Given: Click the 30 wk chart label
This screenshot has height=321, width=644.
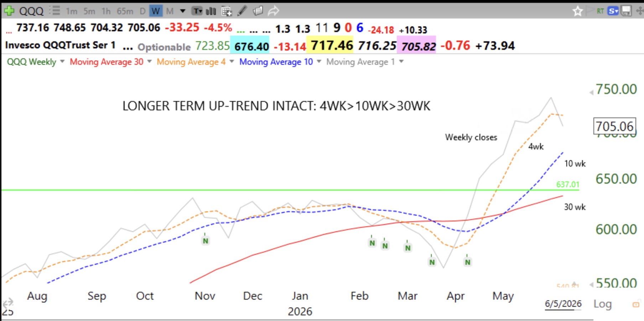Looking at the screenshot, I should tap(575, 207).
